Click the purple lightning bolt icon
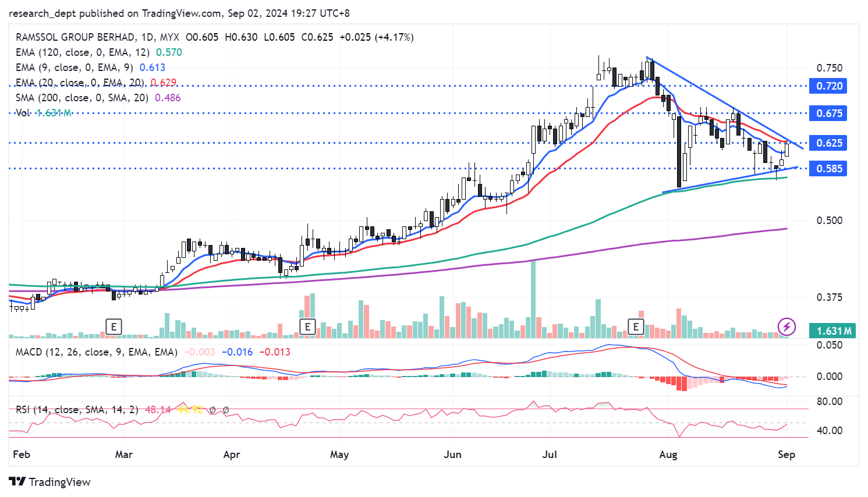Screen dimensions: 868x497 click(x=786, y=326)
